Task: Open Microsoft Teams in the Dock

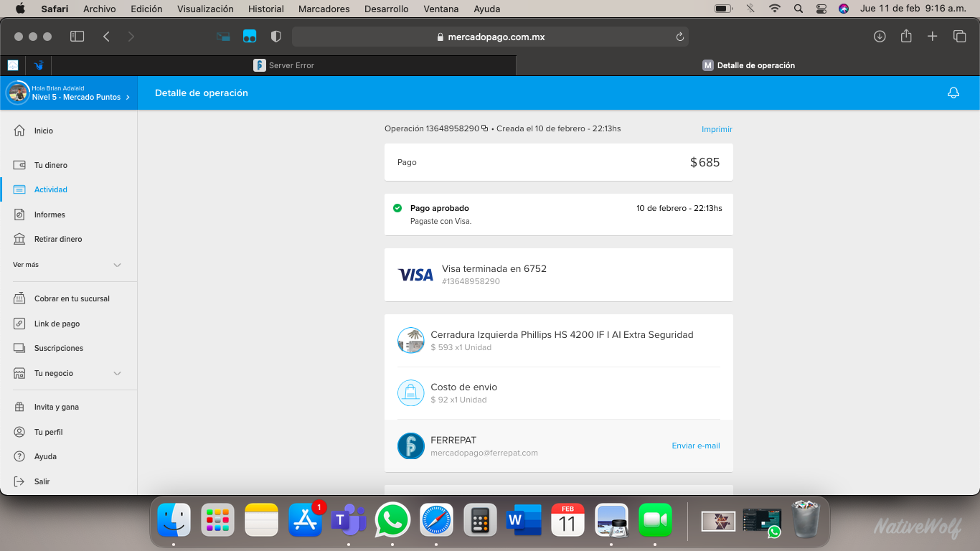Action: 349,520
